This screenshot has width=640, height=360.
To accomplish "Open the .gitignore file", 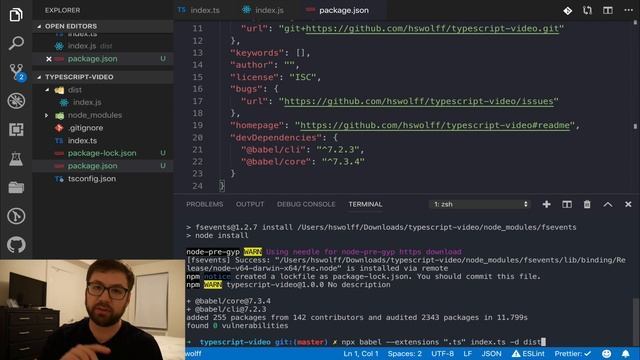I will [103, 128].
